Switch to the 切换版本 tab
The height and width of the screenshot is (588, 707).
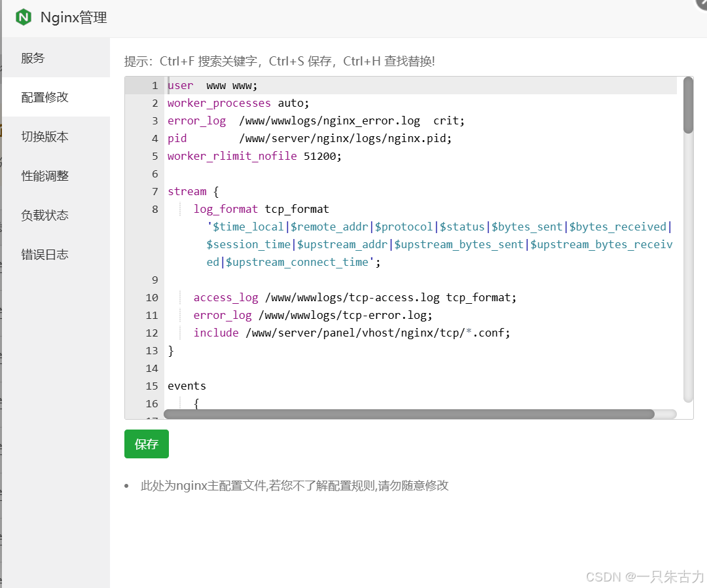point(56,136)
